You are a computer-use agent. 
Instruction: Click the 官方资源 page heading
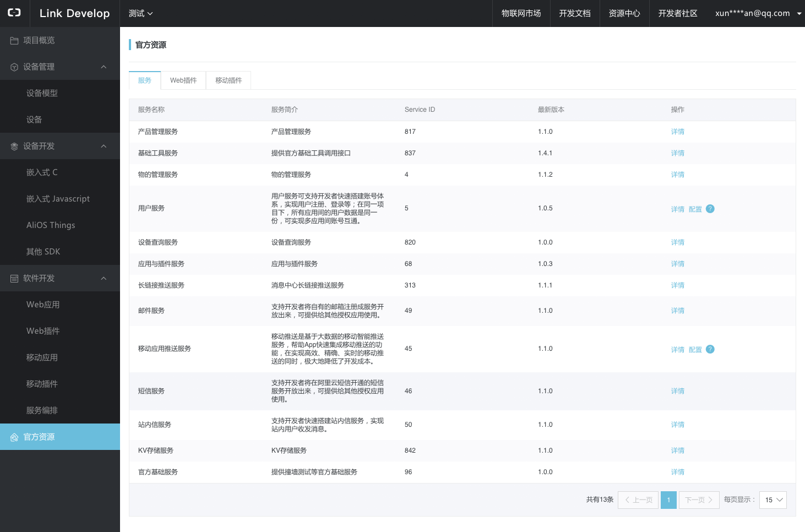(x=151, y=45)
